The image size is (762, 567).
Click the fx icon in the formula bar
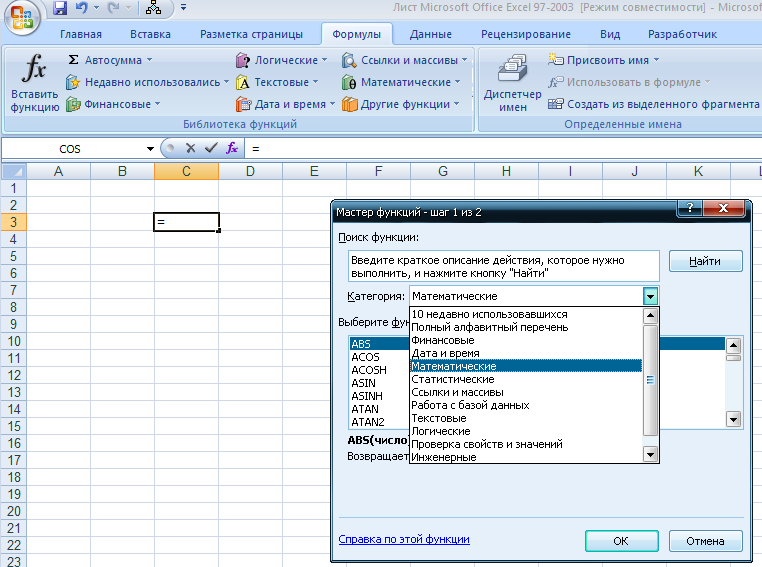(232, 148)
